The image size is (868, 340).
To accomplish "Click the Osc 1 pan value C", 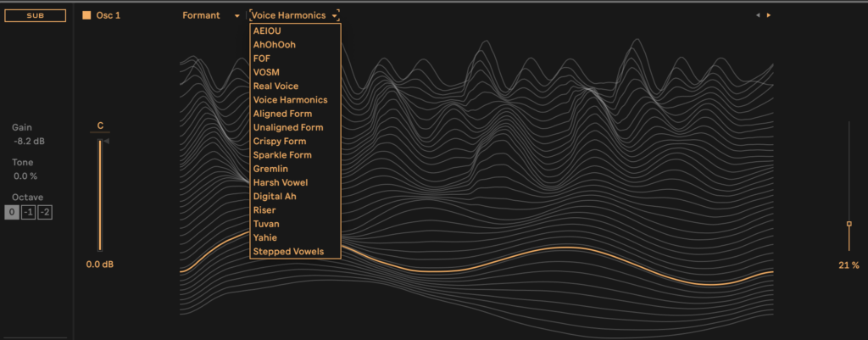I will (100, 126).
